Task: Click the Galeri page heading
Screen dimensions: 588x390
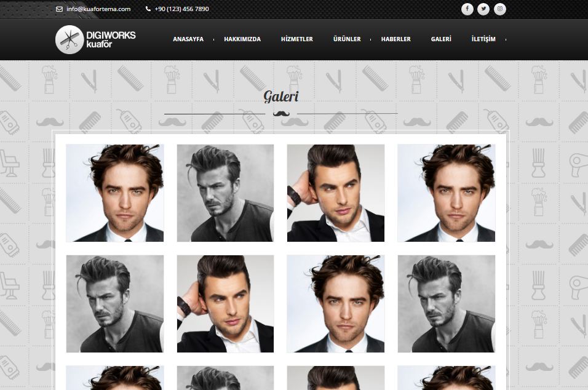Action: [281, 97]
